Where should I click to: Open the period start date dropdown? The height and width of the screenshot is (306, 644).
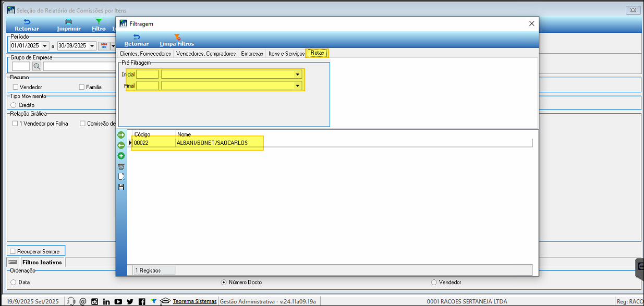(45, 46)
